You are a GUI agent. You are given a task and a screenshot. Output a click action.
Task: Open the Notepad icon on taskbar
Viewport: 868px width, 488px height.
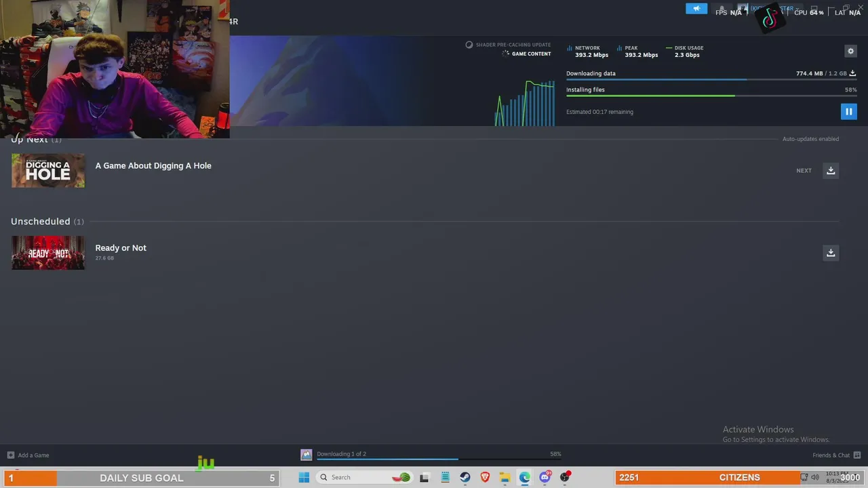click(445, 477)
